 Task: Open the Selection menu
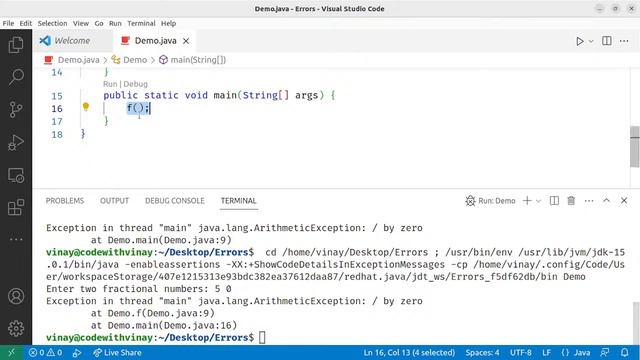(x=52, y=23)
